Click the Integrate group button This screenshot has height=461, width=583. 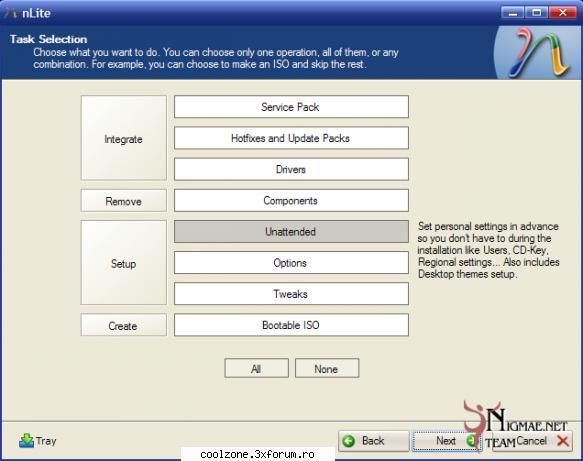tap(123, 138)
